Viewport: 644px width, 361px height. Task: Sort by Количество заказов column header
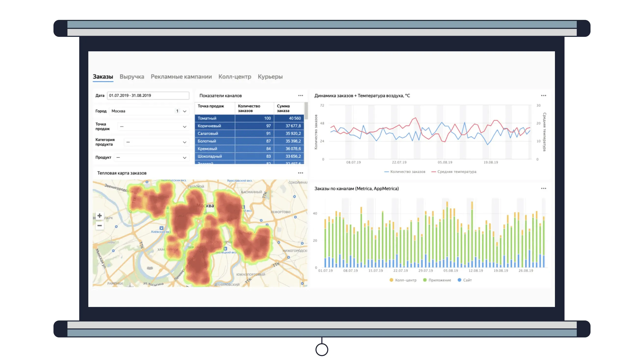[254, 108]
